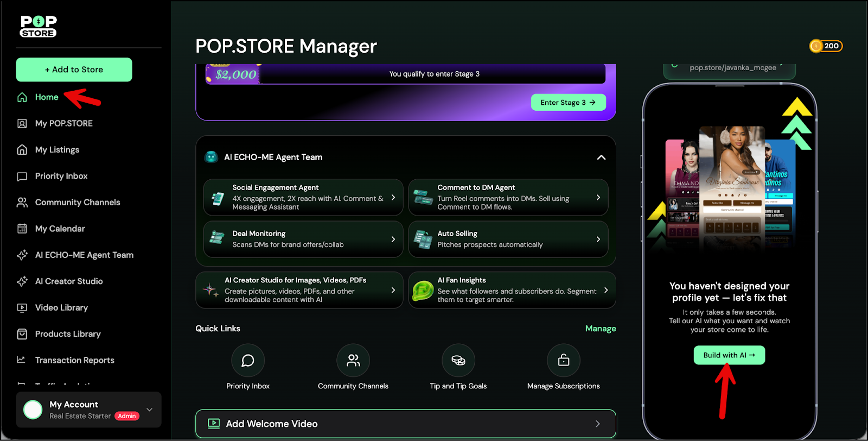Open Manage Subscriptions lock icon
Image resolution: width=868 pixels, height=441 pixels.
[x=563, y=361]
